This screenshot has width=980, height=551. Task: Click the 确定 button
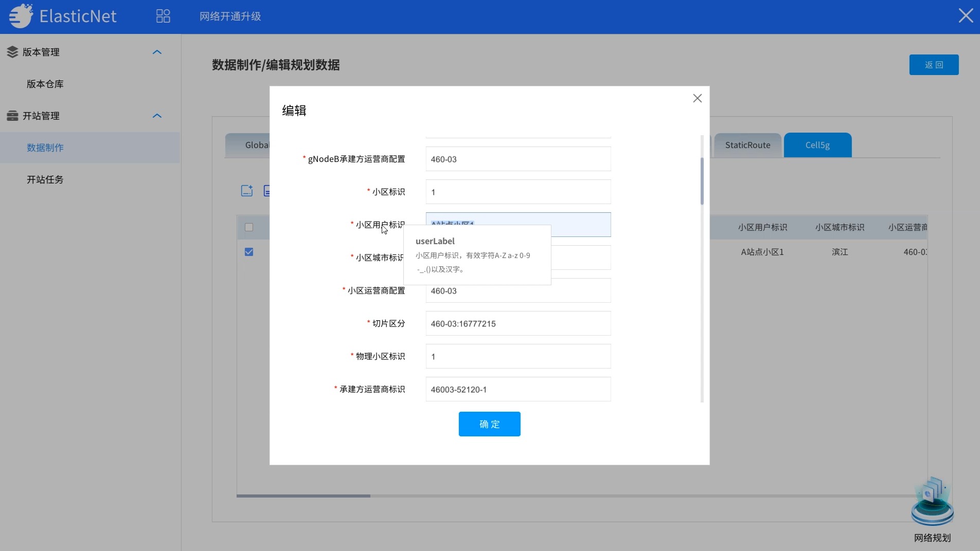489,424
